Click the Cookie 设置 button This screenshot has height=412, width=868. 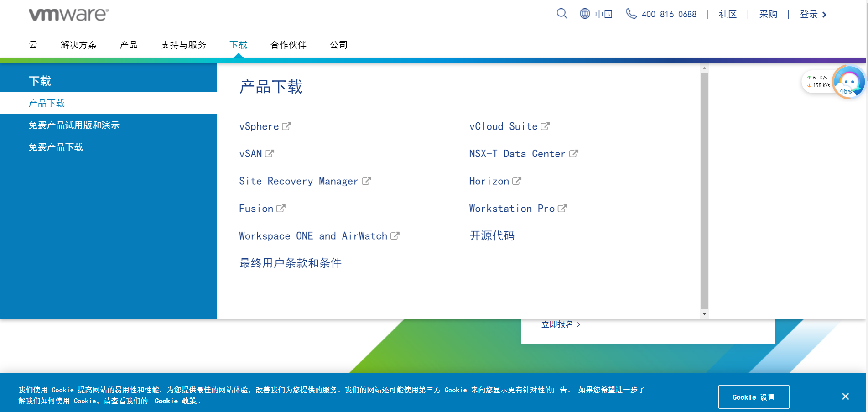click(x=754, y=397)
